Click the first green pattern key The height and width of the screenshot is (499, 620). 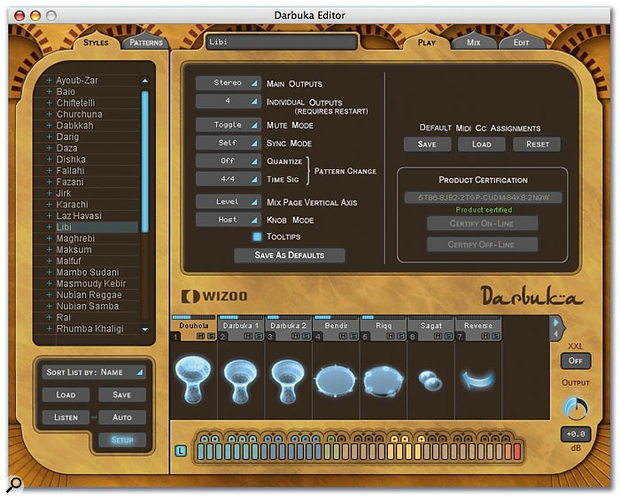click(328, 451)
